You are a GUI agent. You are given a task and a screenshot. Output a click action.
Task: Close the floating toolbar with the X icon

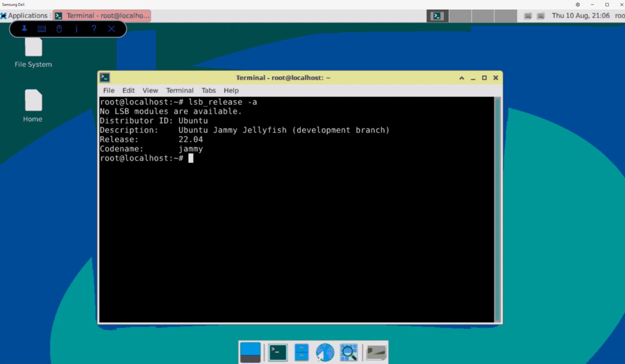tap(111, 29)
